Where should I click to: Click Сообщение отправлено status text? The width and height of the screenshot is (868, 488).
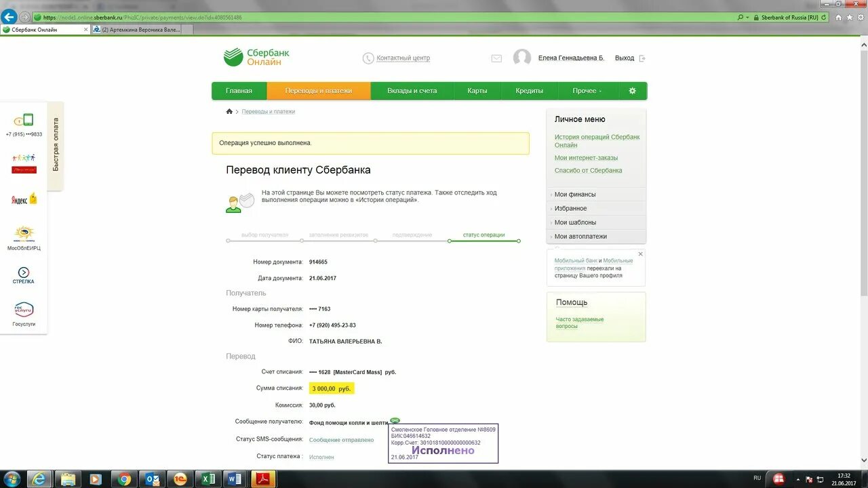pos(341,440)
